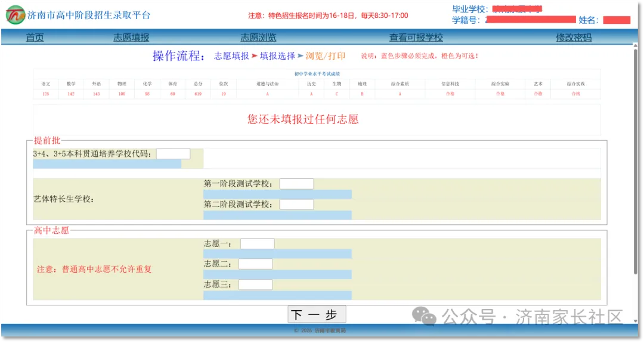This screenshot has height=343, width=644.
Task: Click the 填报选择 step in 操作流程
Action: 277,56
